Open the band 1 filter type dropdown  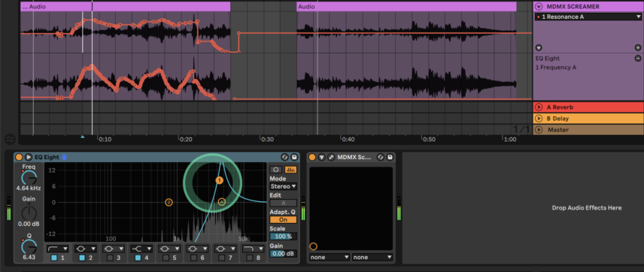tap(57, 249)
